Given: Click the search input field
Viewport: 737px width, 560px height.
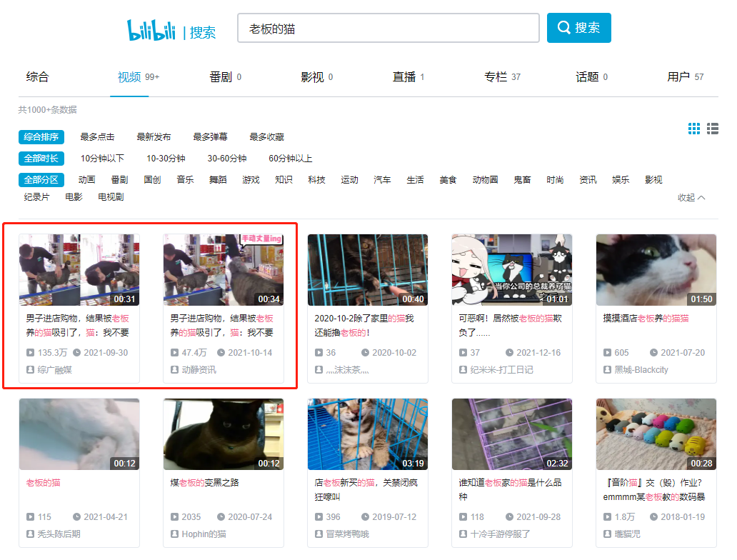Looking at the screenshot, I should pyautogui.click(x=388, y=29).
